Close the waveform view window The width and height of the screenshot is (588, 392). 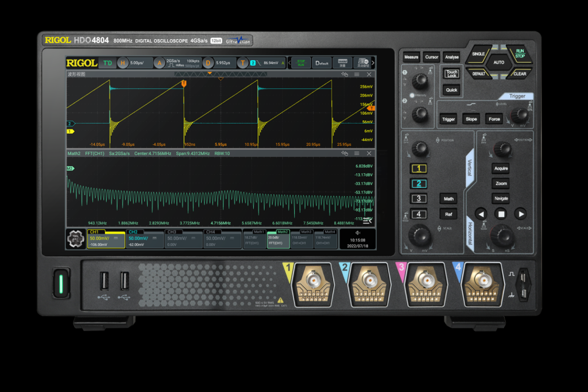(369, 74)
